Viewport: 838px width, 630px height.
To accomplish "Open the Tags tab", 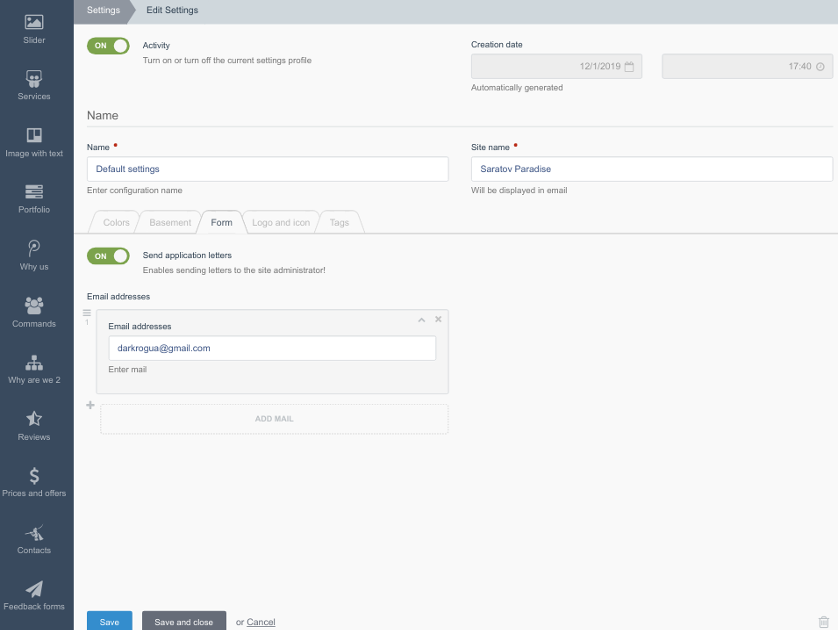I will pyautogui.click(x=339, y=222).
